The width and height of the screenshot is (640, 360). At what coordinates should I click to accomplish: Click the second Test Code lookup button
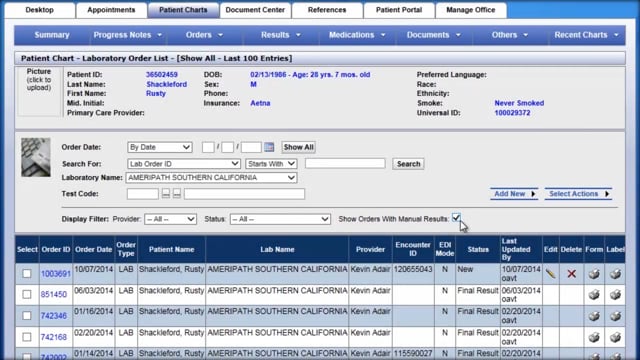click(x=177, y=193)
